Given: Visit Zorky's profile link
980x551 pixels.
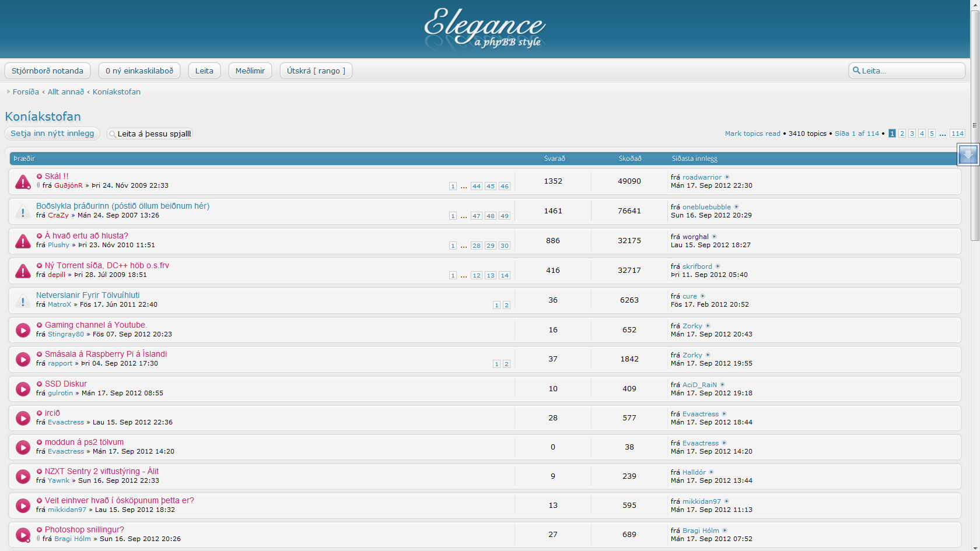Looking at the screenshot, I should click(691, 325).
